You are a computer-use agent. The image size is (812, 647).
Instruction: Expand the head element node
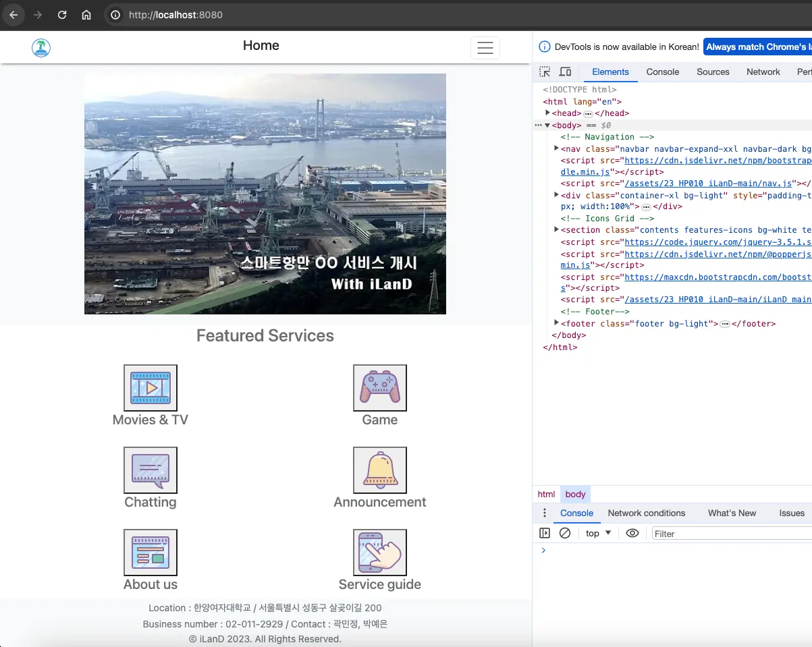548,113
